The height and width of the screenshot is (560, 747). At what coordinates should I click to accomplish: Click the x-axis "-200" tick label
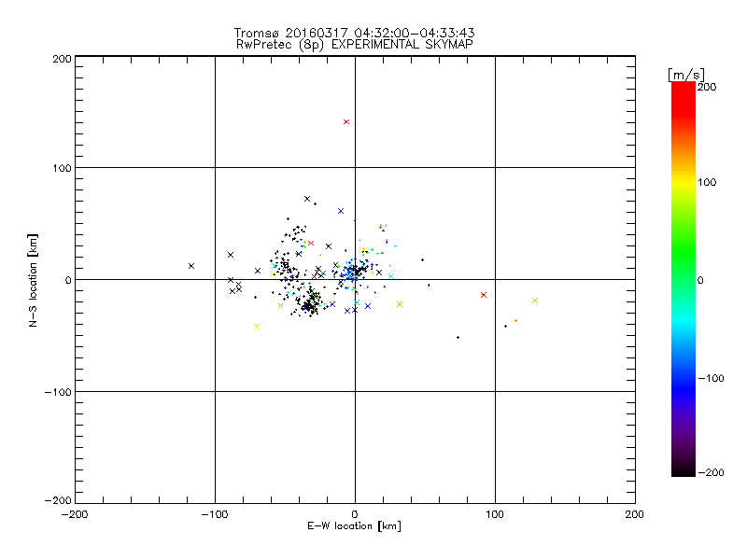(75, 515)
